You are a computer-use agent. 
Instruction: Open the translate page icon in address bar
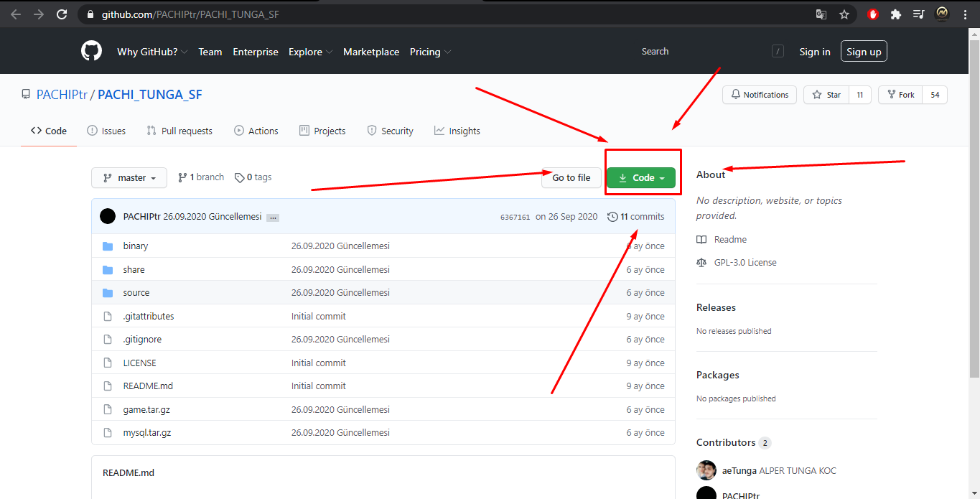tap(821, 14)
